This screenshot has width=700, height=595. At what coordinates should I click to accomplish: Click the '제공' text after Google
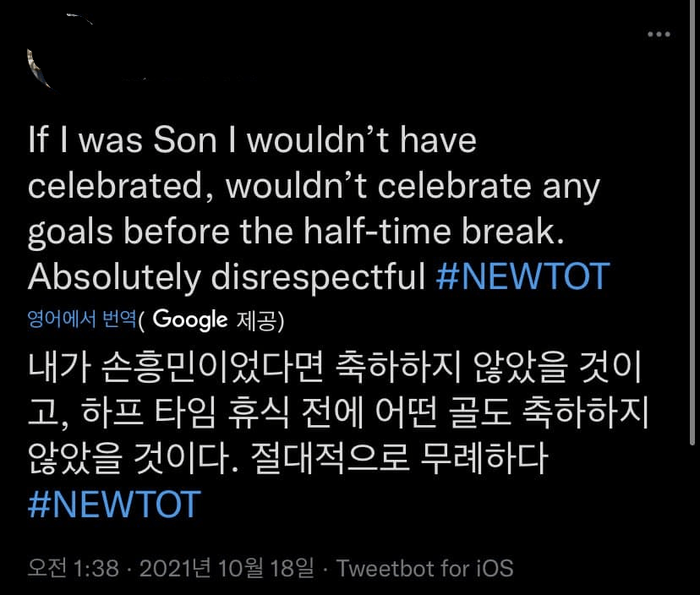click(x=258, y=320)
